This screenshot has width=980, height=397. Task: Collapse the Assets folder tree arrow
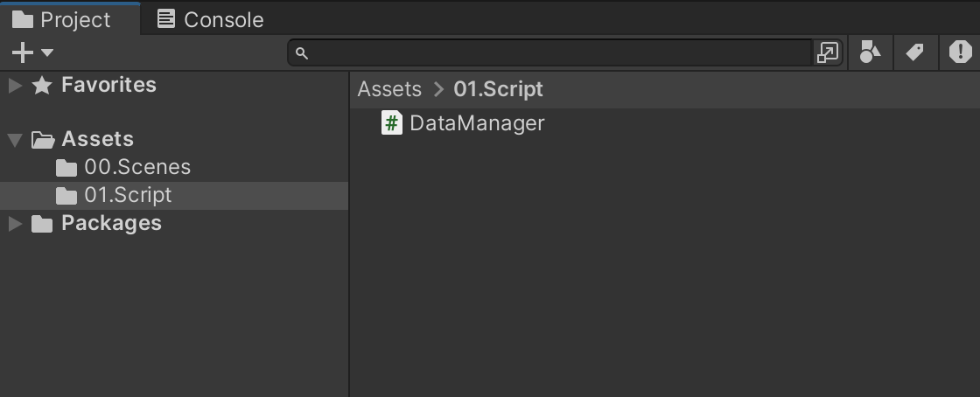(15, 140)
